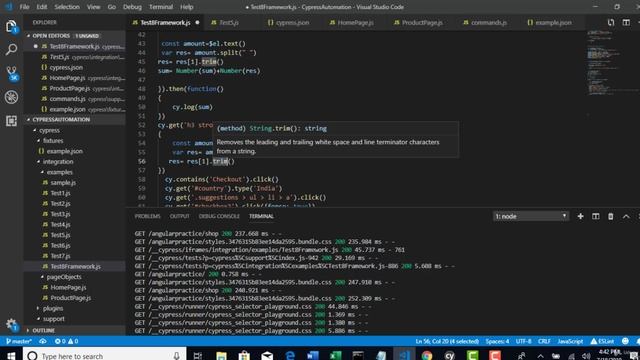Open the DEBUG CONSOLE panel tab
This screenshot has width=640, height=360.
pos(219,216)
